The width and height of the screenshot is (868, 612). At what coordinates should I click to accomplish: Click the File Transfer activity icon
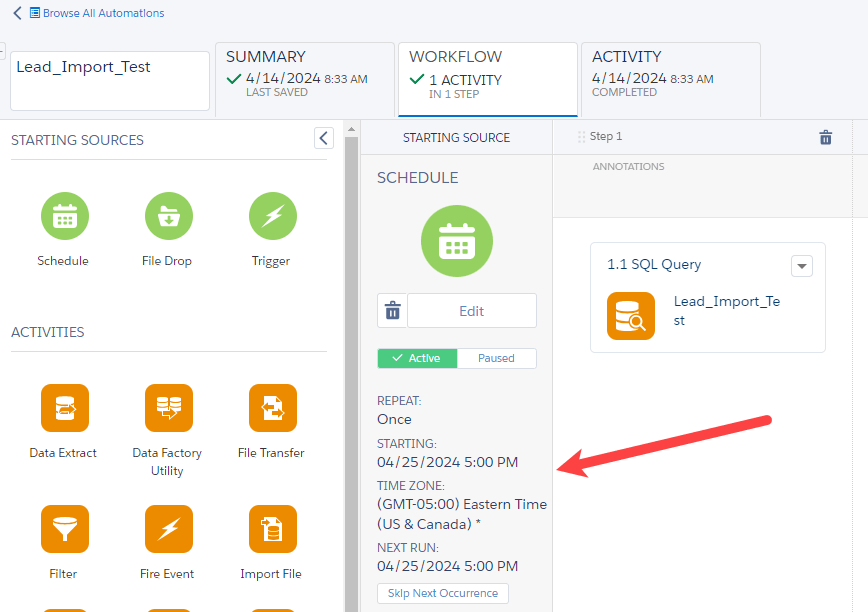pyautogui.click(x=271, y=408)
